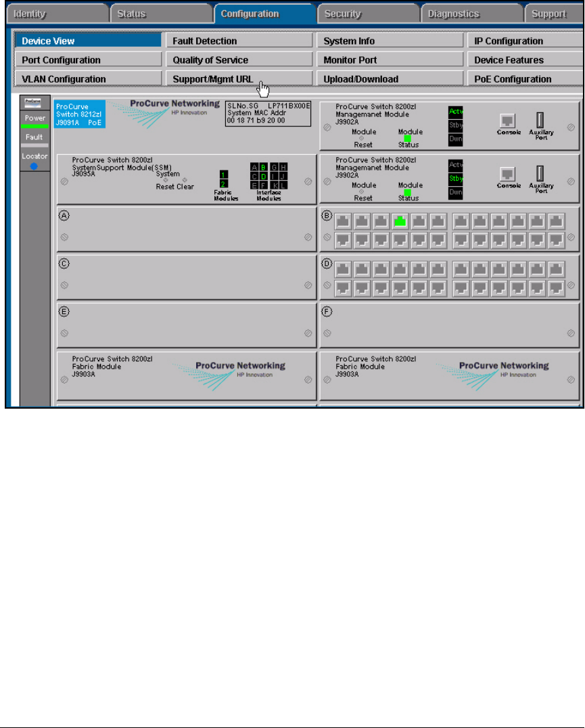Click the Device View button
The image size is (585, 728).
tap(88, 41)
